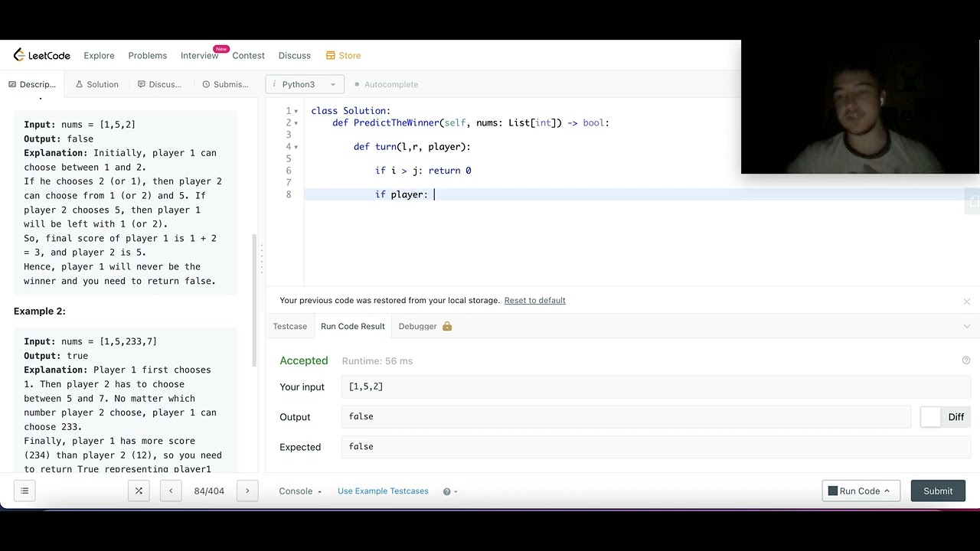Click the runtime help question icon

click(966, 360)
